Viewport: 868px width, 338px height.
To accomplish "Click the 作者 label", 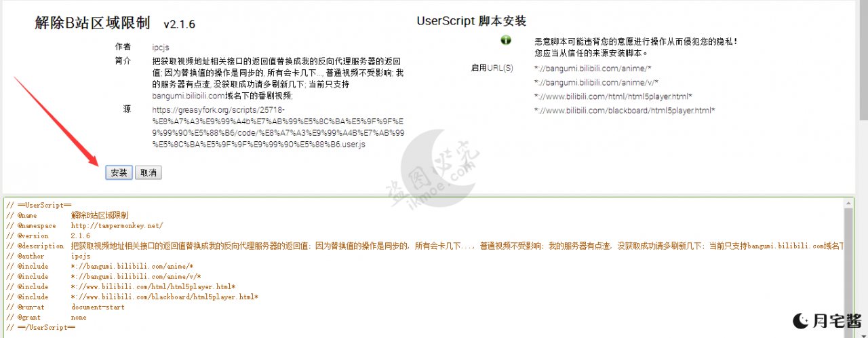I will tap(123, 48).
